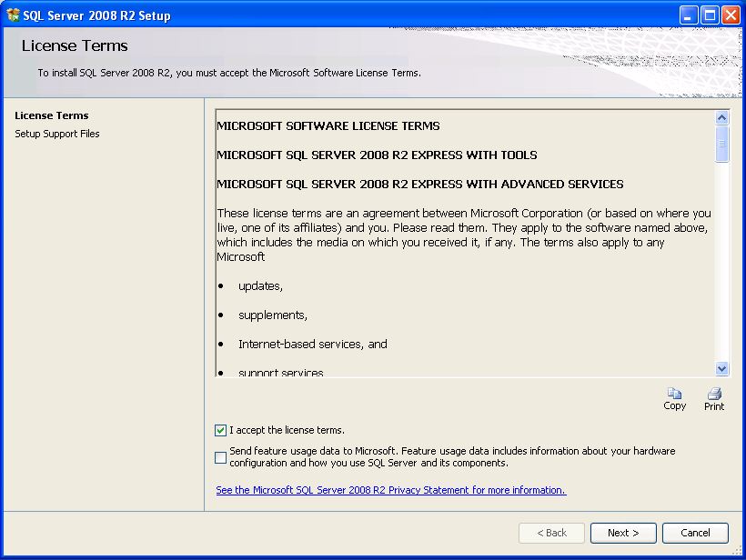Image resolution: width=746 pixels, height=560 pixels.
Task: Minimize the SQL Server 2008 R2 Setup window
Action: [x=690, y=15]
